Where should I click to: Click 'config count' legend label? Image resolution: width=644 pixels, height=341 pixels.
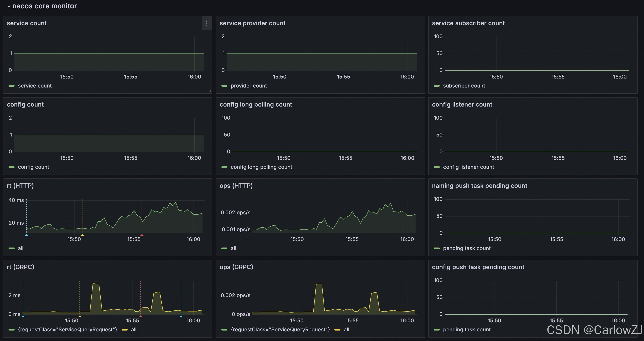[33, 167]
